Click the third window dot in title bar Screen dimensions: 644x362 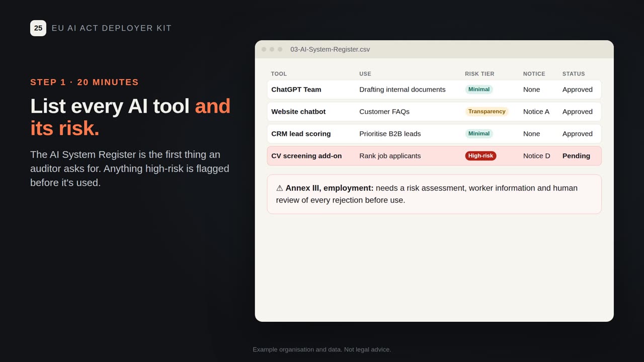tap(280, 49)
